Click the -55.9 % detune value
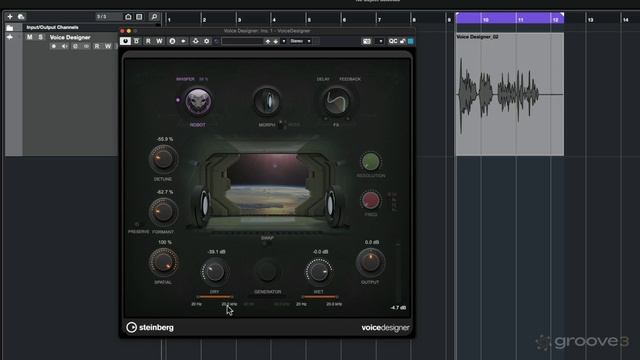The image size is (640, 360). (x=165, y=139)
